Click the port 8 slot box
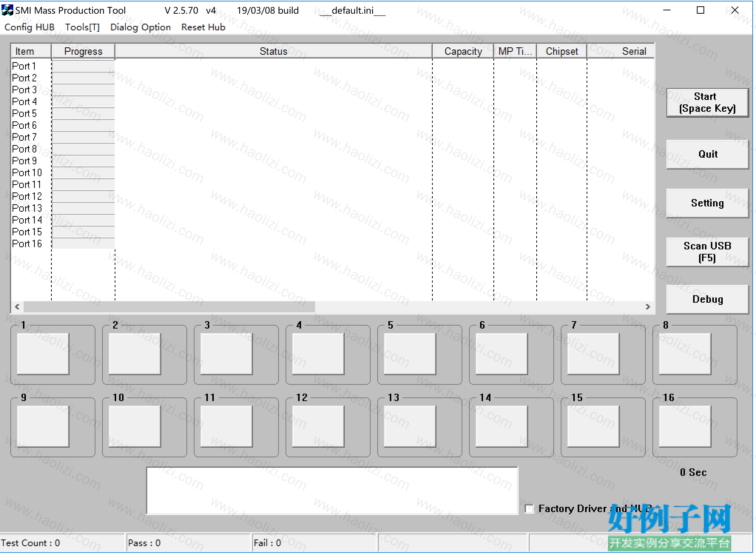756x555 pixels. pos(685,354)
